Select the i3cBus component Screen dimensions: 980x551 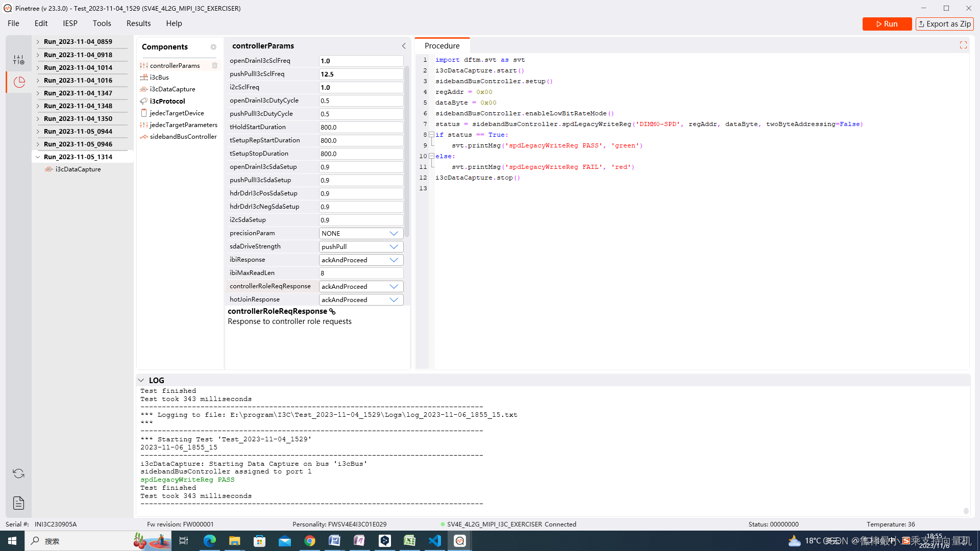coord(159,77)
